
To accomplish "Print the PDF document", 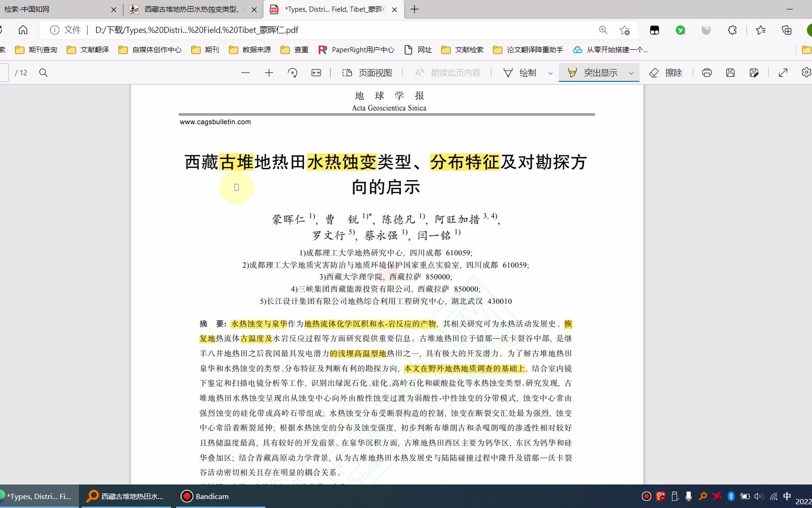I will pyautogui.click(x=707, y=72).
